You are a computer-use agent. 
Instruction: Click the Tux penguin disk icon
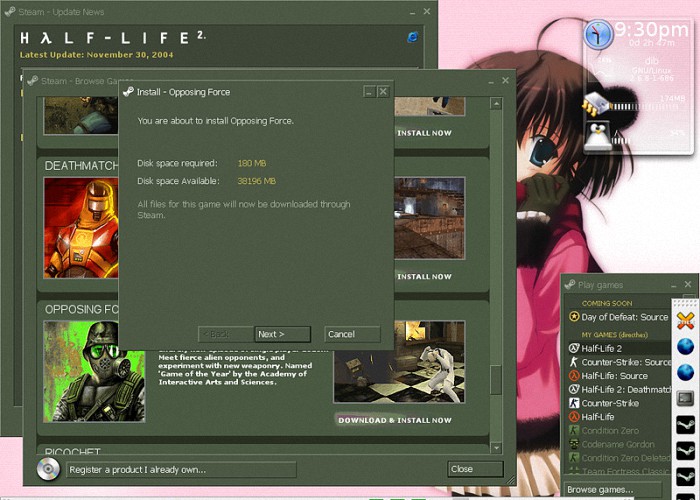tap(598, 135)
